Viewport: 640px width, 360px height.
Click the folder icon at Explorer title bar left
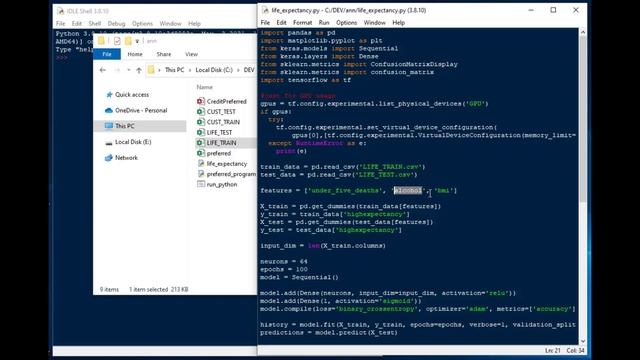pos(101,40)
